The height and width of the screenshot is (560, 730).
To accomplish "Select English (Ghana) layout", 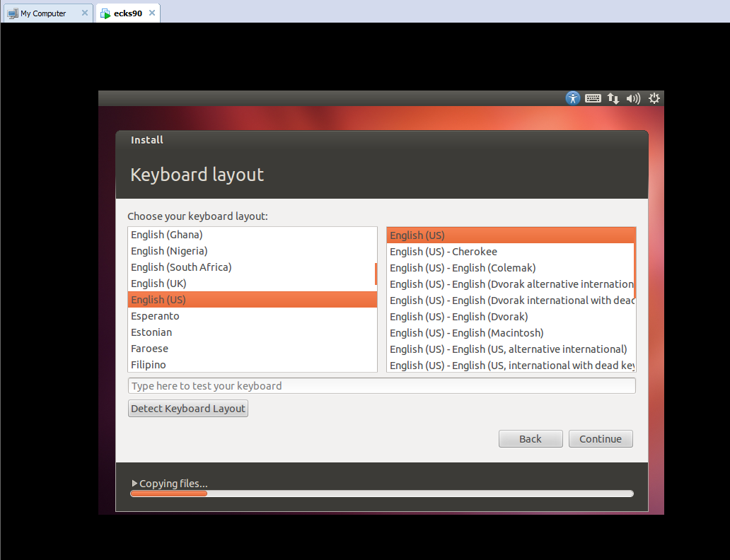I will (253, 235).
